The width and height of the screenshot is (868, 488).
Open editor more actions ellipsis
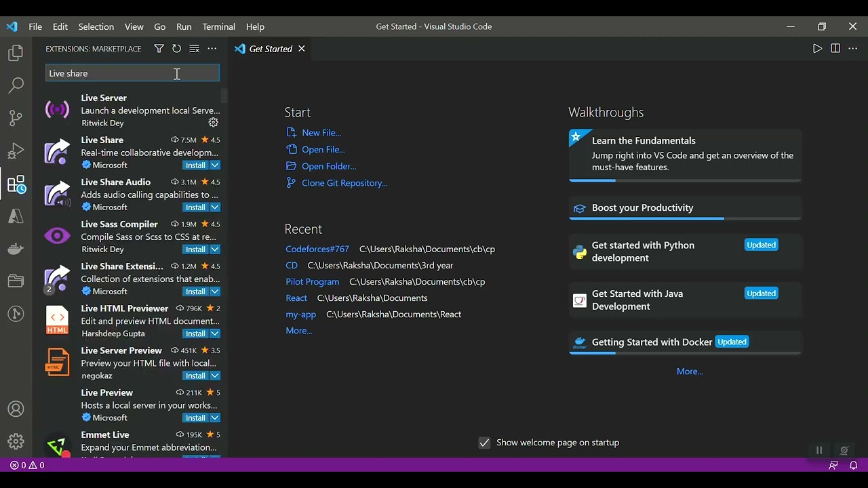tap(853, 49)
